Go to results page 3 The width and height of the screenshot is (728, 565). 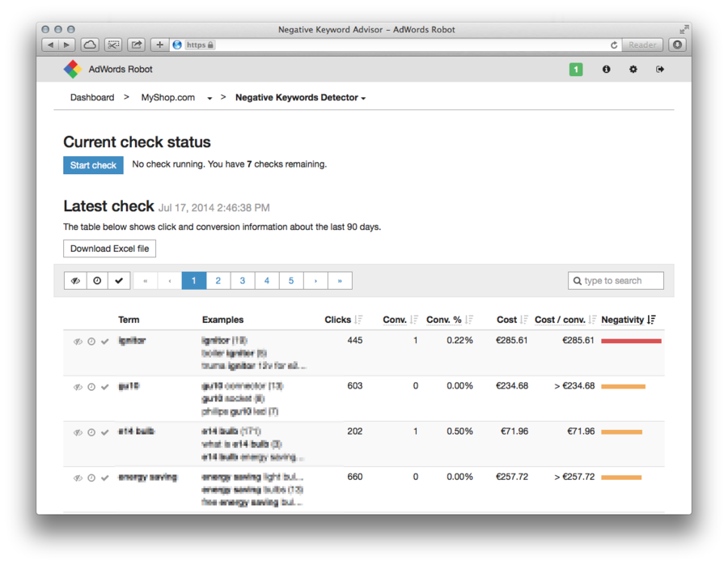[x=243, y=281]
